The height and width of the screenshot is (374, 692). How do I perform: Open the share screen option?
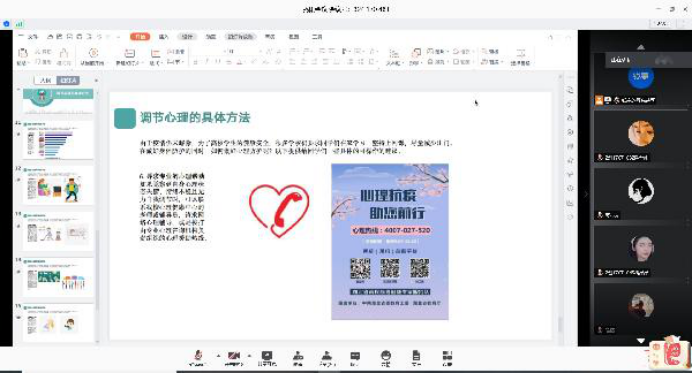click(x=267, y=358)
